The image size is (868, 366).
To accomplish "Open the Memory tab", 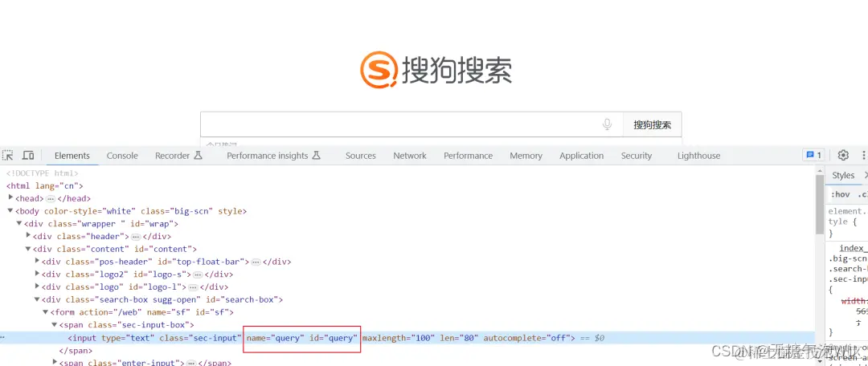I will pyautogui.click(x=526, y=156).
